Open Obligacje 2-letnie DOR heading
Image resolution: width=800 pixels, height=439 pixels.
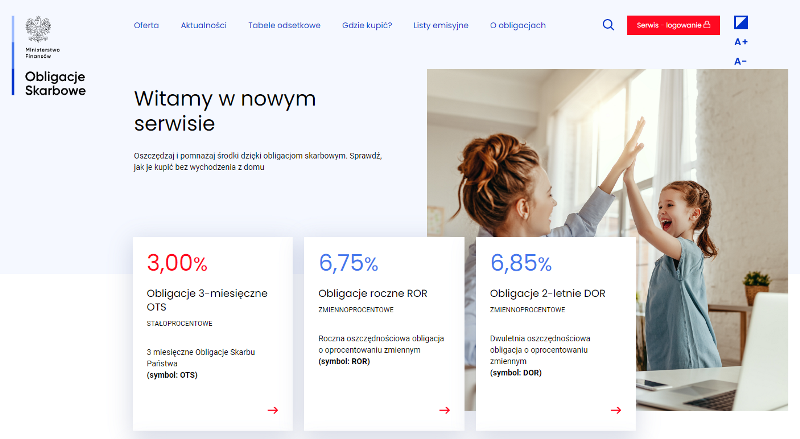pos(547,293)
